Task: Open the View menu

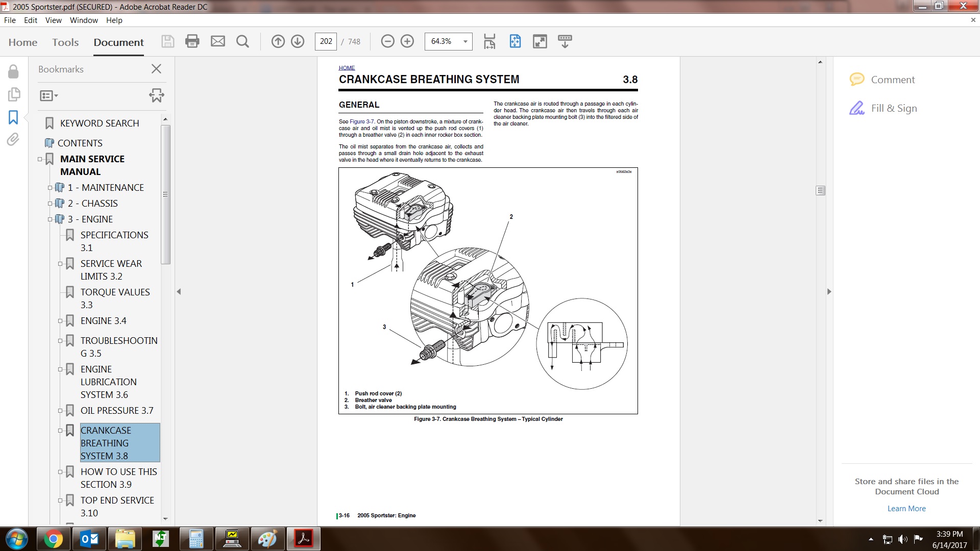Action: pyautogui.click(x=53, y=20)
